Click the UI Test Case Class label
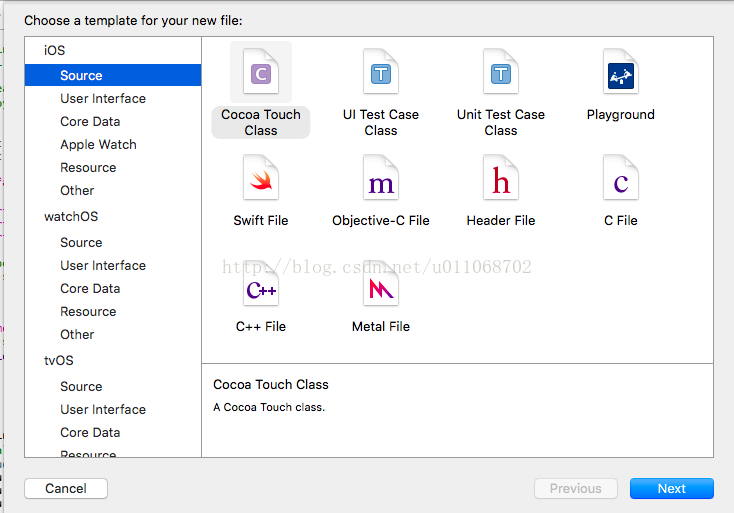734x513 pixels. tap(381, 122)
